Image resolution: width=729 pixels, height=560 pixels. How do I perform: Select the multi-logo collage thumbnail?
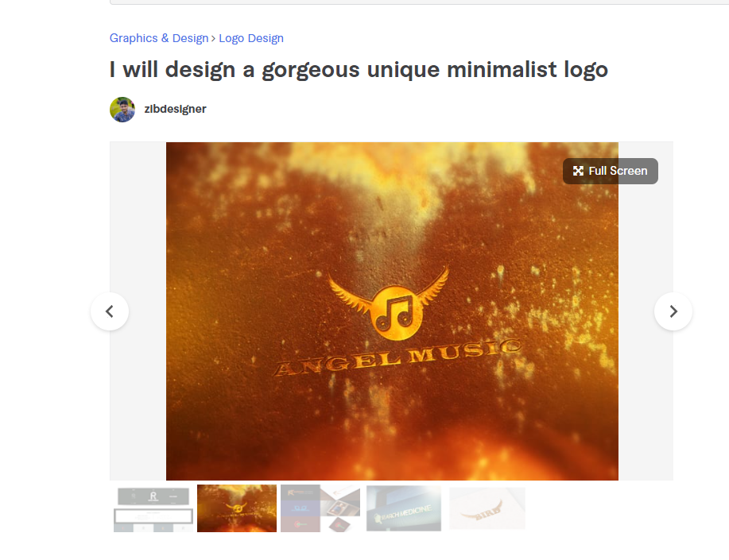[320, 508]
